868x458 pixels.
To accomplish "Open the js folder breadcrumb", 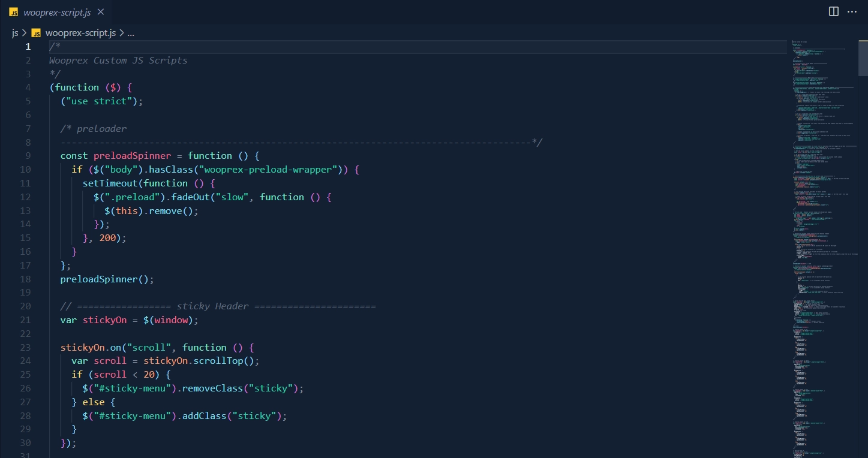I will tap(15, 33).
